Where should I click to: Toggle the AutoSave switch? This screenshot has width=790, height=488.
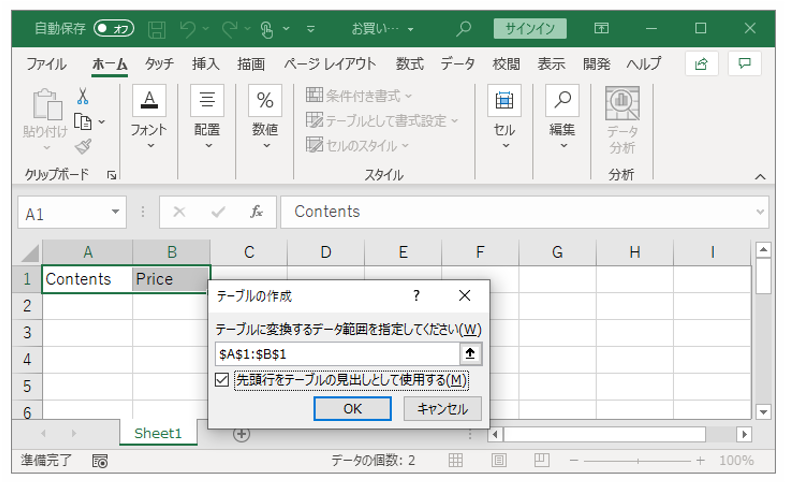click(114, 28)
